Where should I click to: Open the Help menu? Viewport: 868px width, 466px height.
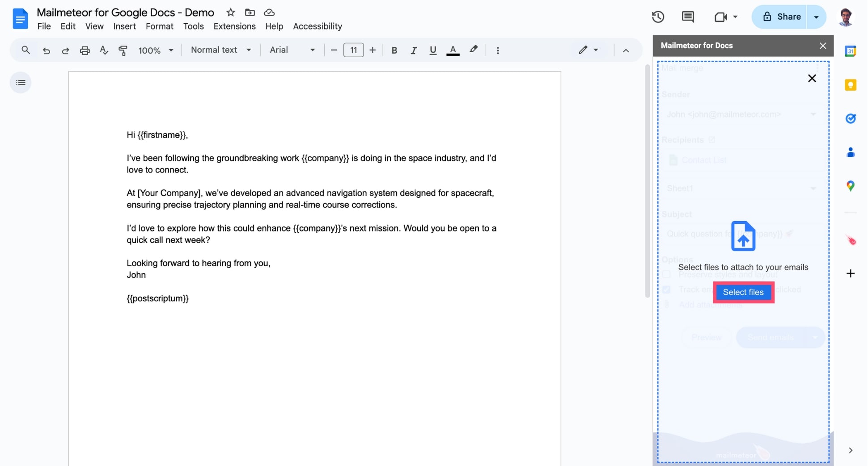coord(274,26)
